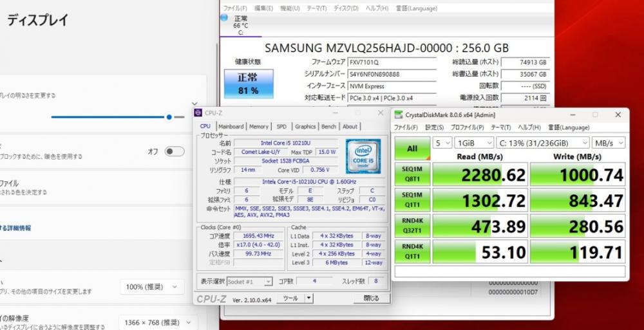644x330 pixels.
Task: Click the 電源投入回数 value 2114 回
Action: (x=526, y=98)
